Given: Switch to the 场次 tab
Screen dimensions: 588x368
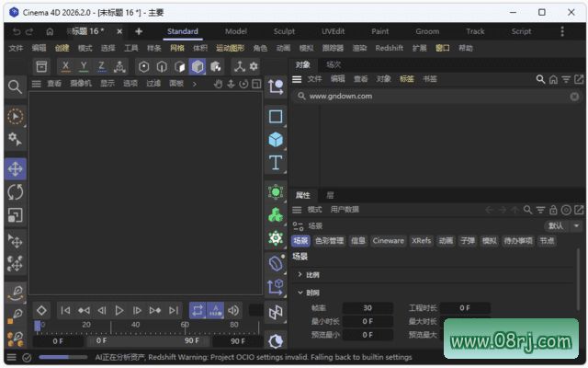Looking at the screenshot, I should pos(334,64).
